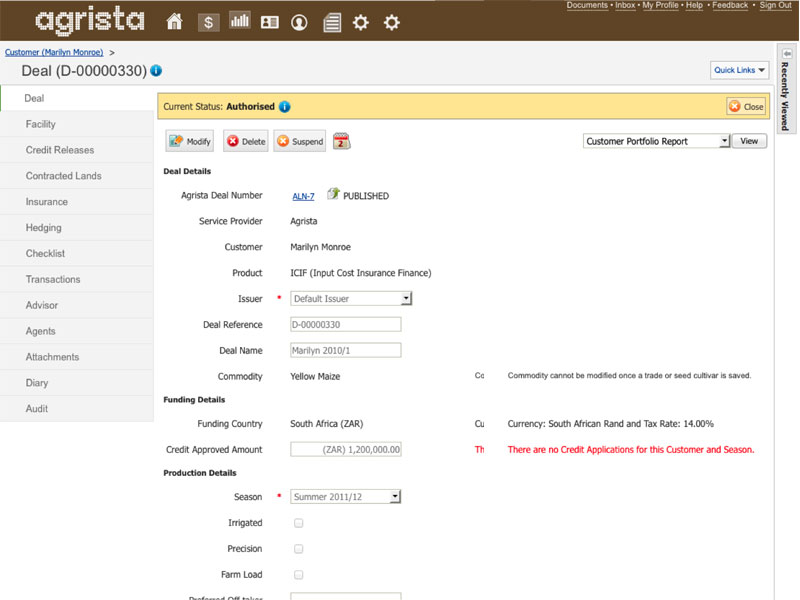Open the Attachments tab
This screenshot has width=800, height=600.
coord(77,357)
